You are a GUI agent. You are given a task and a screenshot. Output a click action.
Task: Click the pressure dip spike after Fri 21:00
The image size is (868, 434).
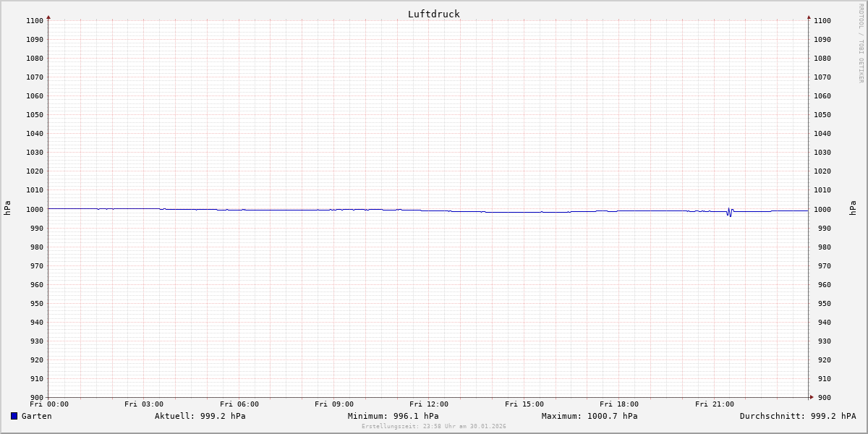729,213
